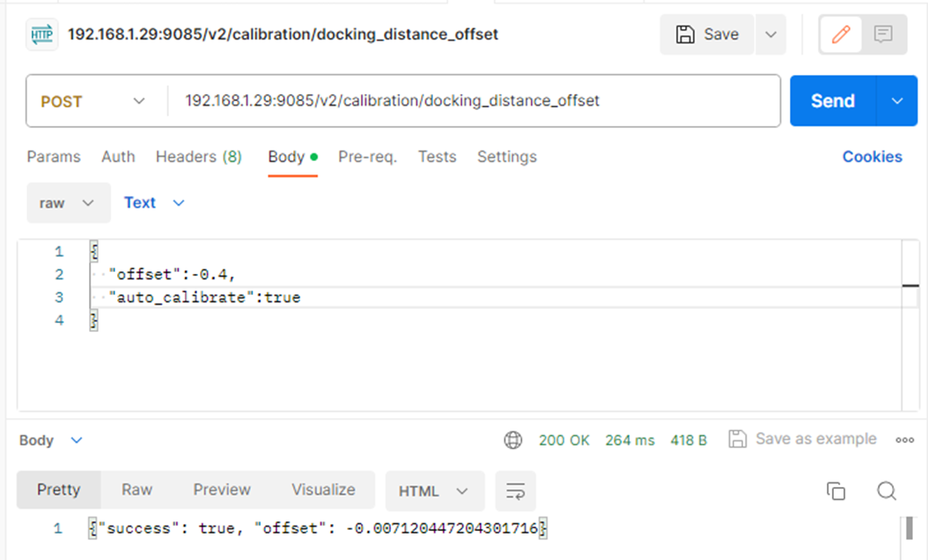This screenshot has height=560, width=928.
Task: Select the Raw response view
Action: click(136, 490)
